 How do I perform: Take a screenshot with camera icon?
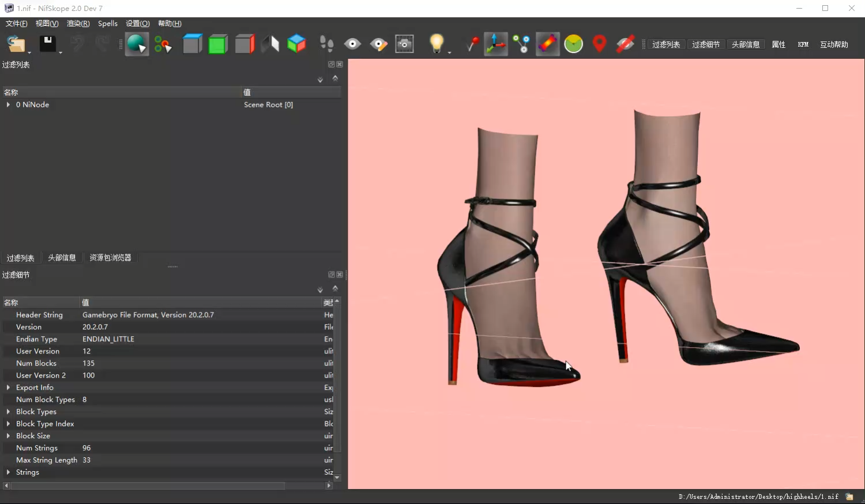click(x=404, y=44)
